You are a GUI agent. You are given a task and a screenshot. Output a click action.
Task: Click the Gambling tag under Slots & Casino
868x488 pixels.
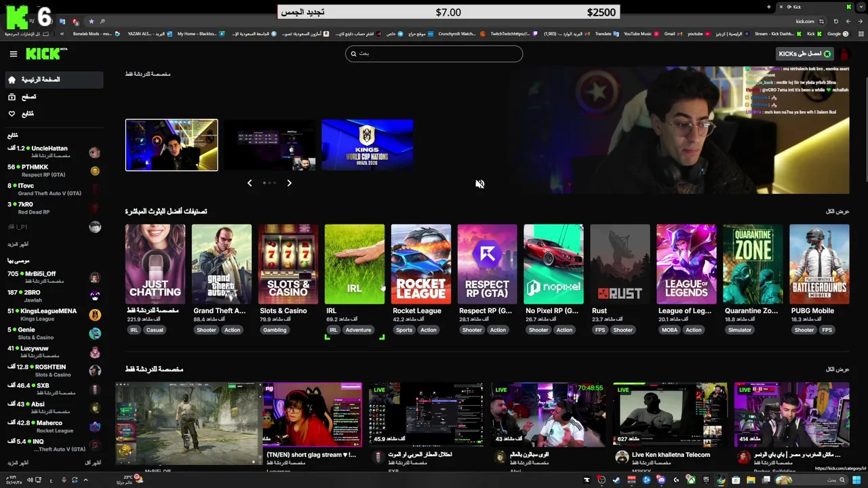275,330
